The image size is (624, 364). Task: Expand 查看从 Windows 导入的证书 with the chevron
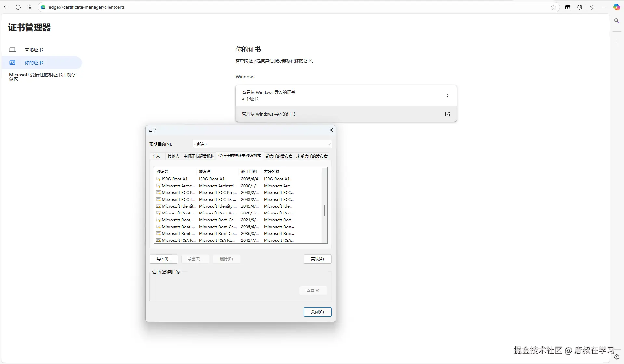click(x=448, y=96)
